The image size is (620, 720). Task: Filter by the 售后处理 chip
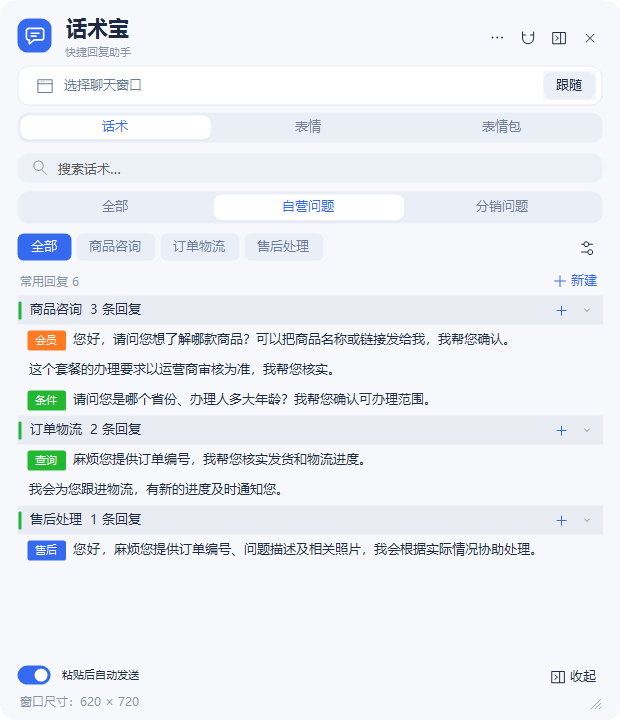point(283,247)
